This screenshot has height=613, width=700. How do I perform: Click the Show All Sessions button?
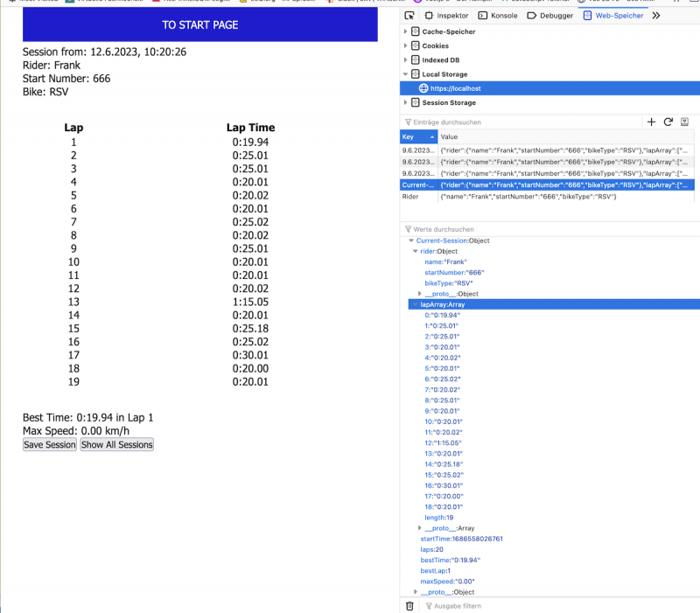117,444
